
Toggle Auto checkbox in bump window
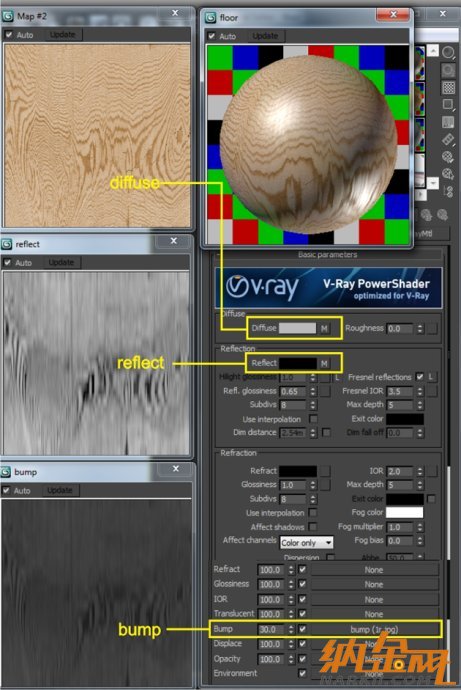tap(6, 490)
